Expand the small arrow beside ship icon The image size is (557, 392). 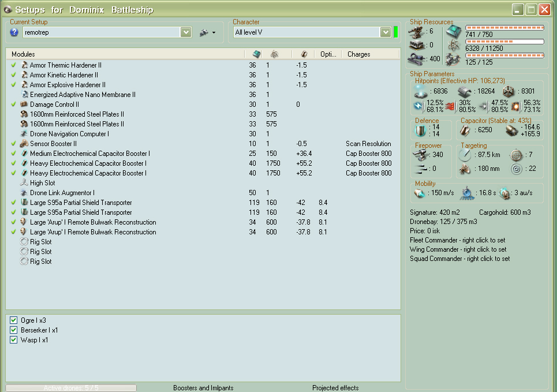click(214, 33)
